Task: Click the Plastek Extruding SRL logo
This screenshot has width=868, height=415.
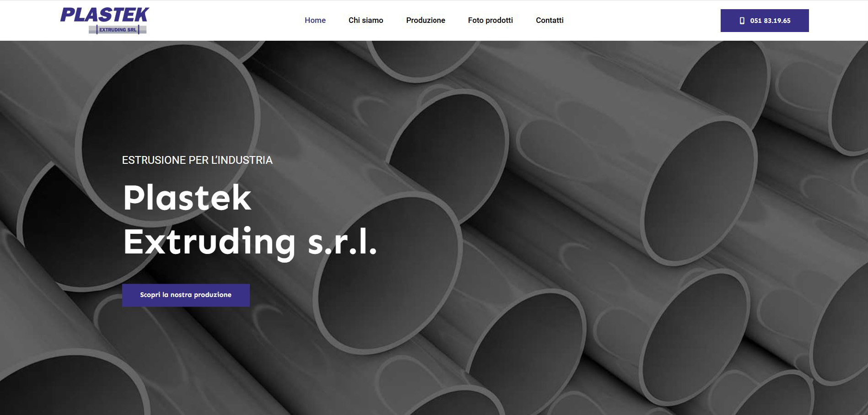Action: click(x=104, y=21)
